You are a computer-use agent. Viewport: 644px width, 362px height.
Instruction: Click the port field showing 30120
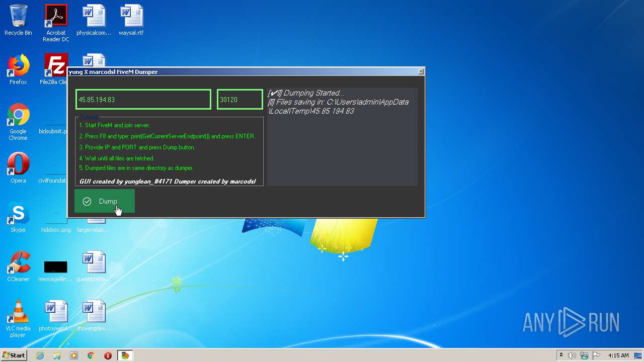click(x=240, y=100)
